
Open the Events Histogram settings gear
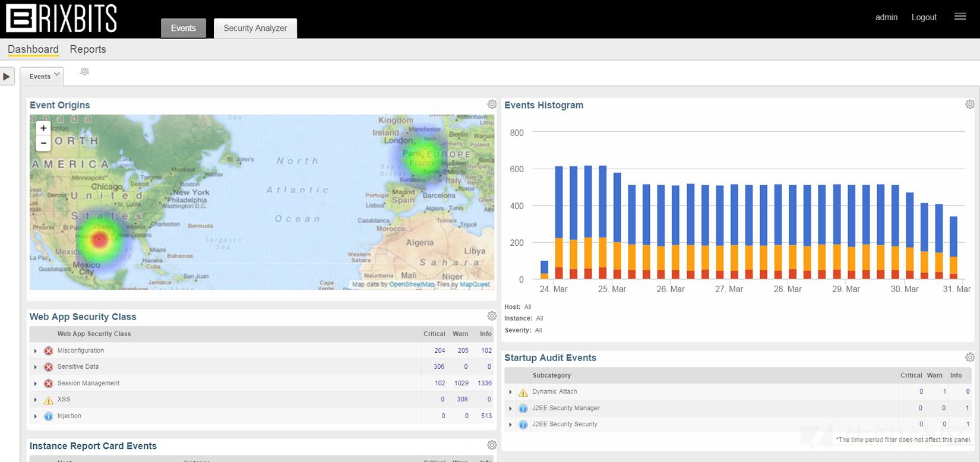[x=969, y=105]
